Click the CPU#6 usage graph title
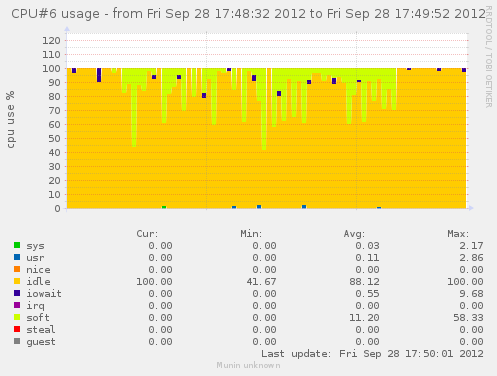This screenshot has width=497, height=376. [248, 14]
